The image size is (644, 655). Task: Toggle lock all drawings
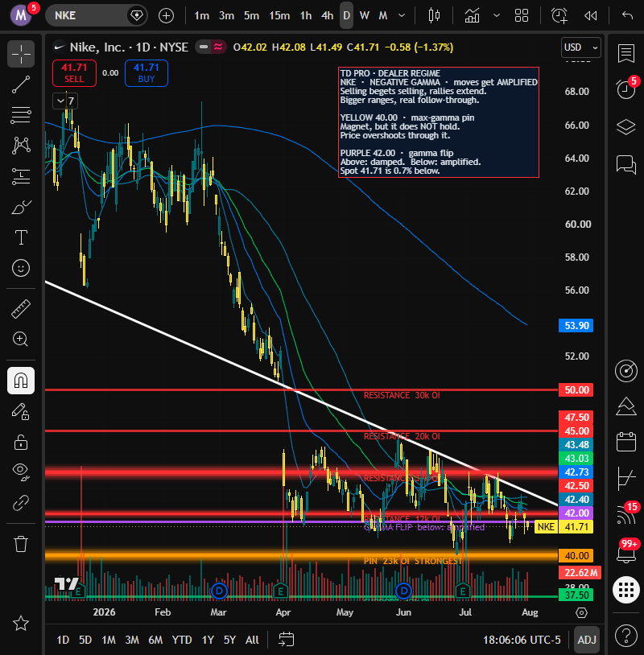[20, 442]
